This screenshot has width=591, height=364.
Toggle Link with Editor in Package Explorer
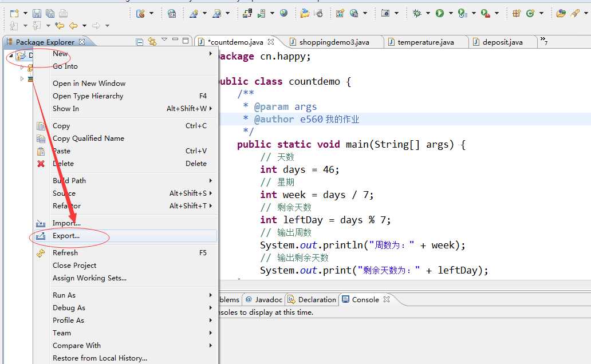pyautogui.click(x=152, y=41)
